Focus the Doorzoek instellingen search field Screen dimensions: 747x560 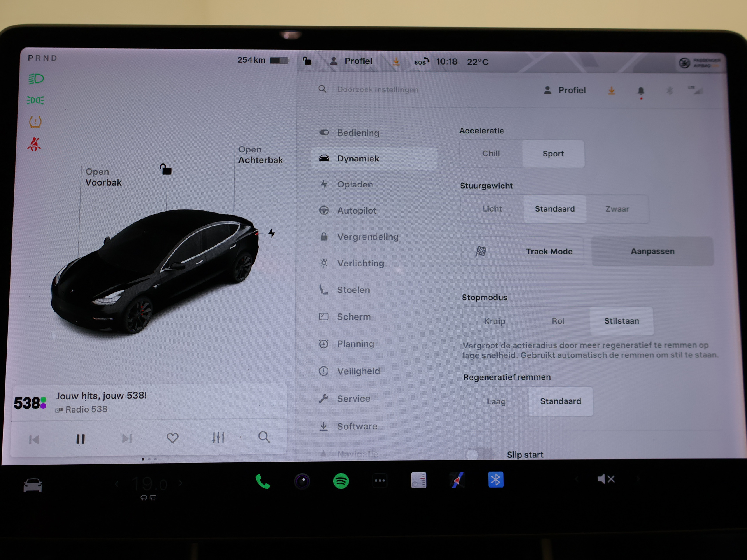(377, 89)
